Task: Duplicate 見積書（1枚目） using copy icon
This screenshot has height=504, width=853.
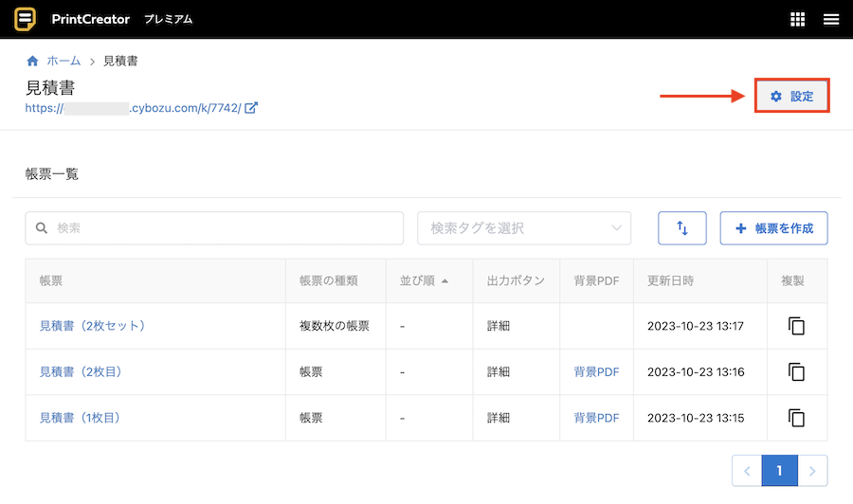Action: [797, 418]
